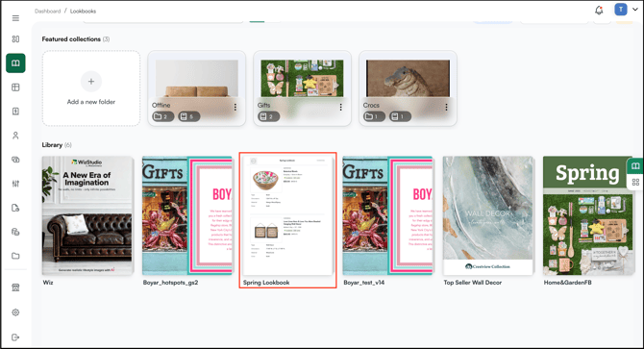Open the dashboard grid icon in sidebar
This screenshot has height=349, width=644.
coord(15,39)
